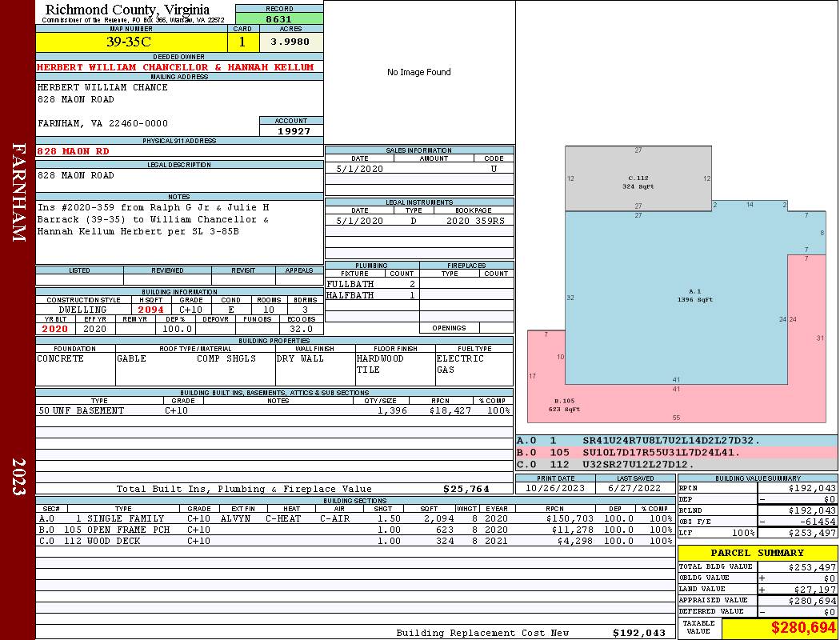Click the built-ins total value $25,764
Viewport: 840px width, 640px height.
point(466,489)
